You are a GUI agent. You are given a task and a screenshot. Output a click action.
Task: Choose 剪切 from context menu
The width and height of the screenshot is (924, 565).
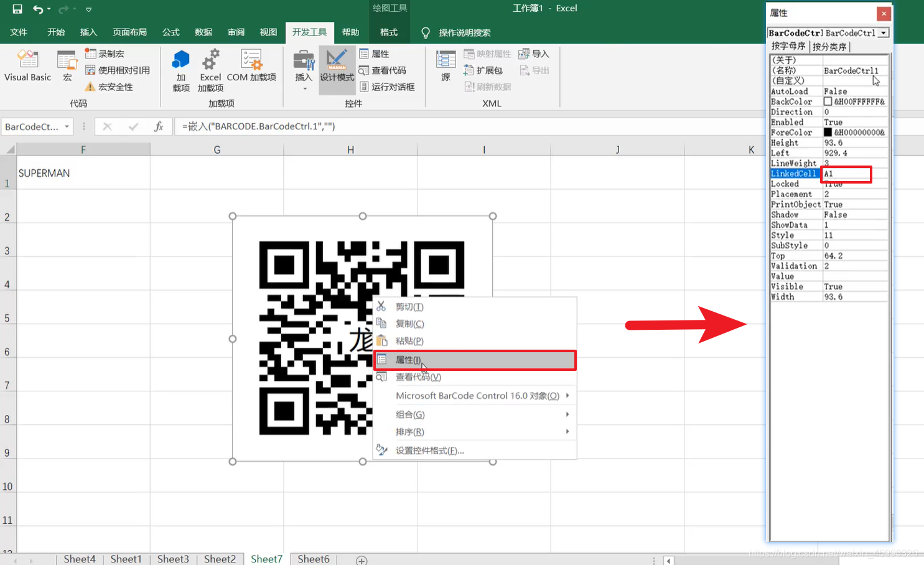pyautogui.click(x=475, y=307)
